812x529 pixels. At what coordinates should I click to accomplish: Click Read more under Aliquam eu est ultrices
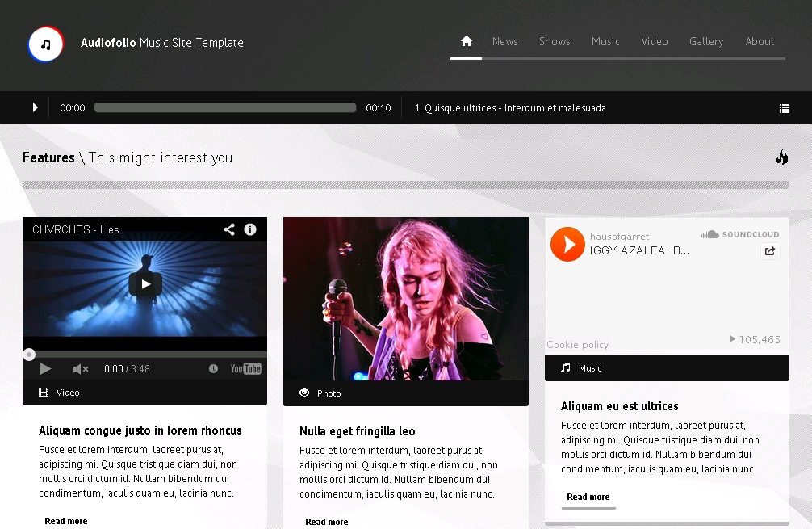(588, 497)
